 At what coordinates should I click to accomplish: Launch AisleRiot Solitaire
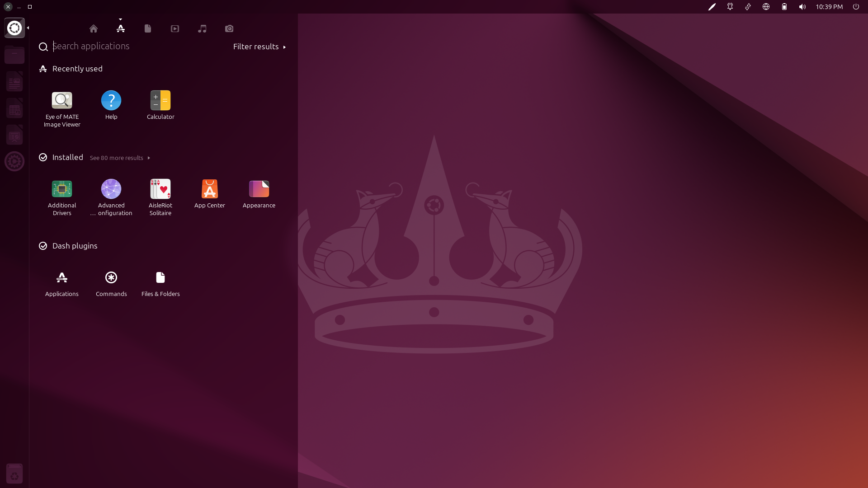pyautogui.click(x=160, y=189)
